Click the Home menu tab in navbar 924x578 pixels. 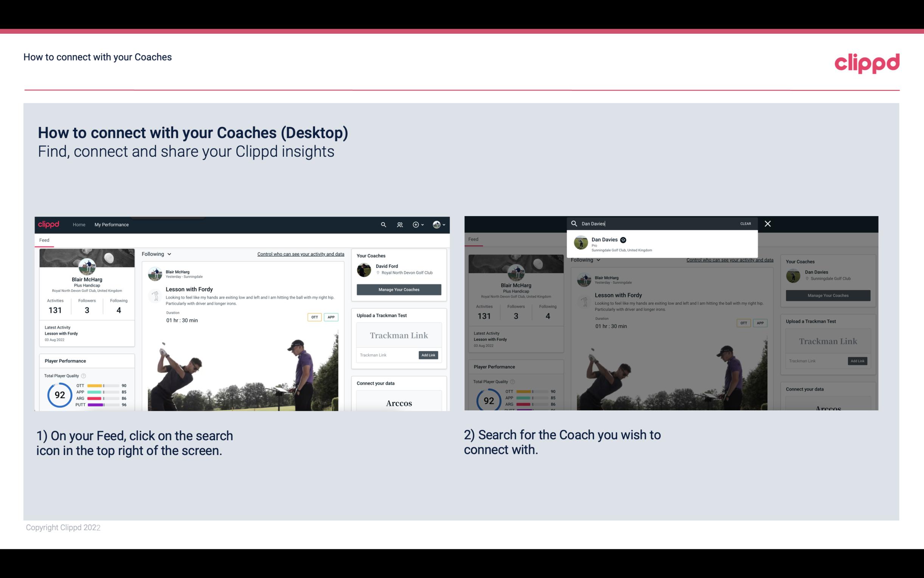(80, 224)
